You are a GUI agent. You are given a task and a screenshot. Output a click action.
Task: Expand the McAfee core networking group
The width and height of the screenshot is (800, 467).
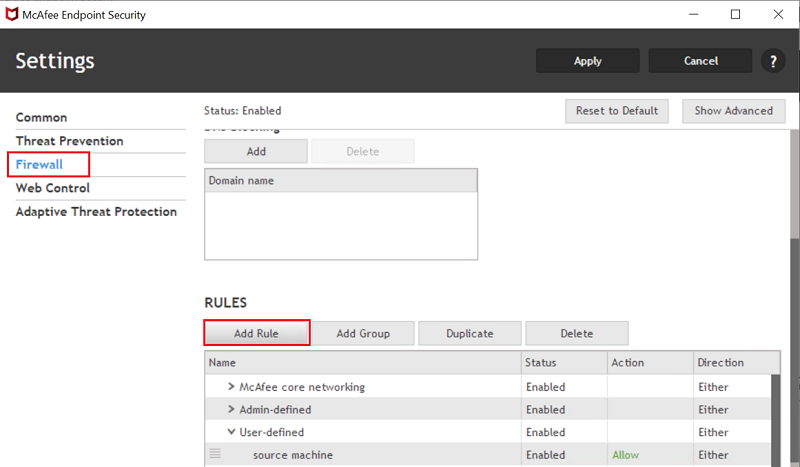tap(231, 387)
